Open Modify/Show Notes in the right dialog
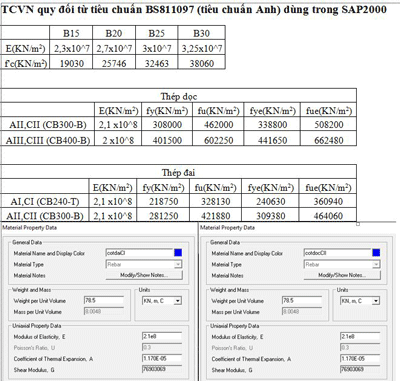Viewport: 400px width, 381px height. (x=342, y=275)
